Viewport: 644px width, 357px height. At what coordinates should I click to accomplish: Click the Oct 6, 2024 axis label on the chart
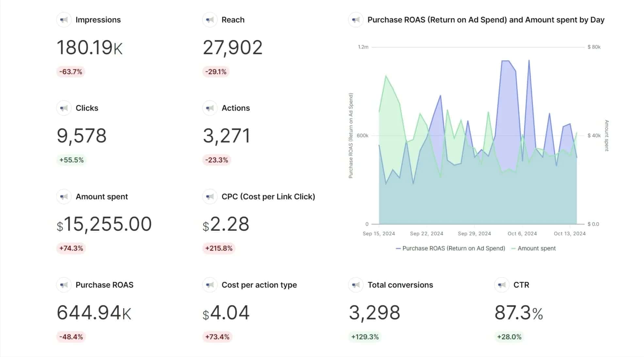(x=523, y=233)
